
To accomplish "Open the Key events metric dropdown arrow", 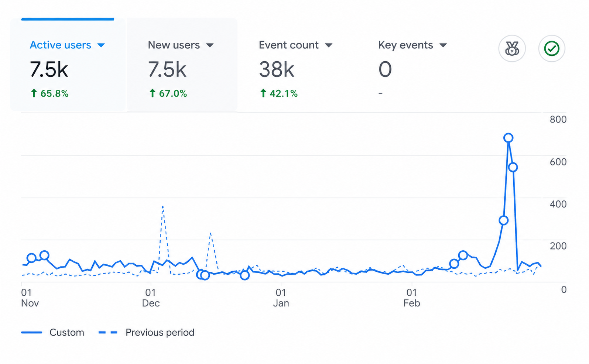I will point(443,45).
